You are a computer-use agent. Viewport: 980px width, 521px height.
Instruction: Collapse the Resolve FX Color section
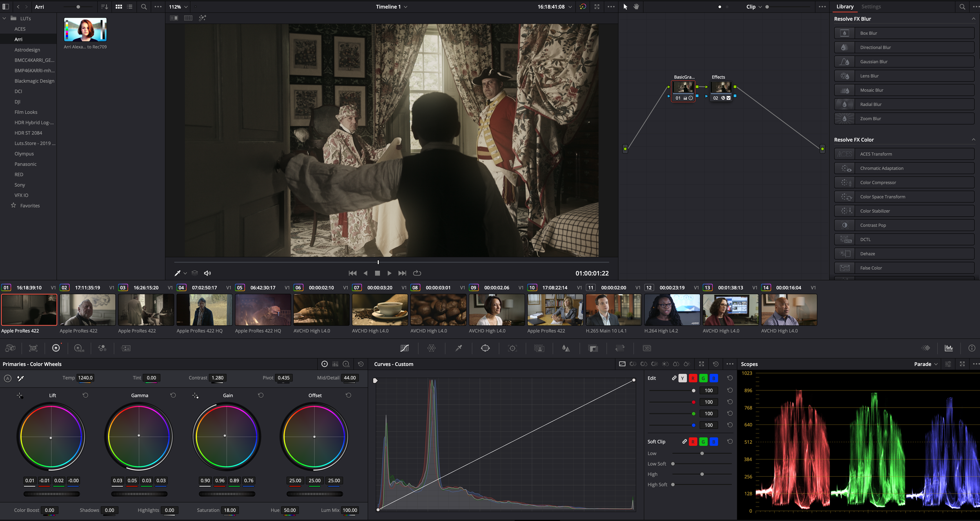point(973,139)
